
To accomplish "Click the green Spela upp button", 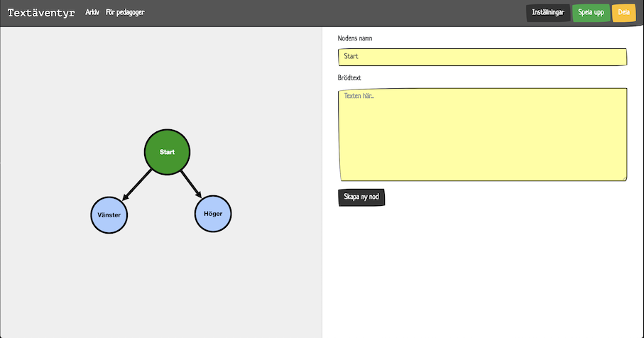I will click(x=591, y=13).
